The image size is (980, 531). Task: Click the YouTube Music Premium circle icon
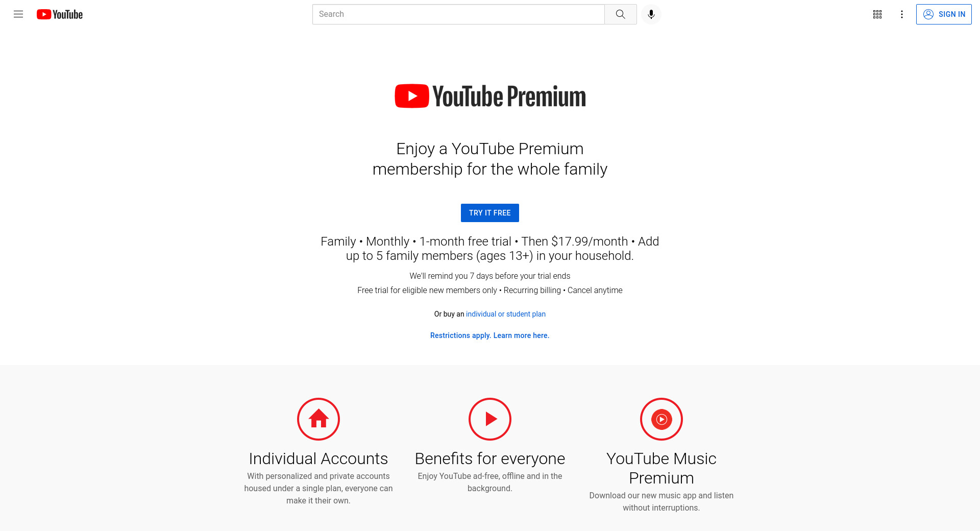point(661,419)
